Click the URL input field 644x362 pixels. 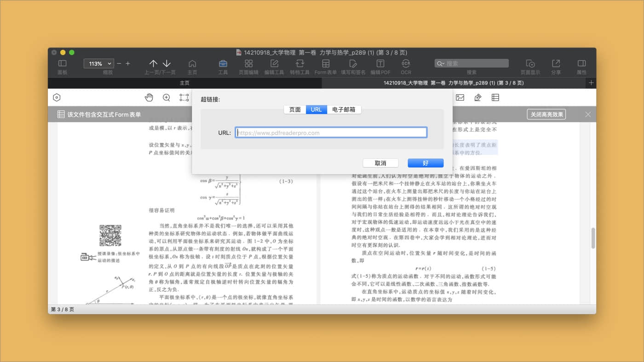[331, 133]
